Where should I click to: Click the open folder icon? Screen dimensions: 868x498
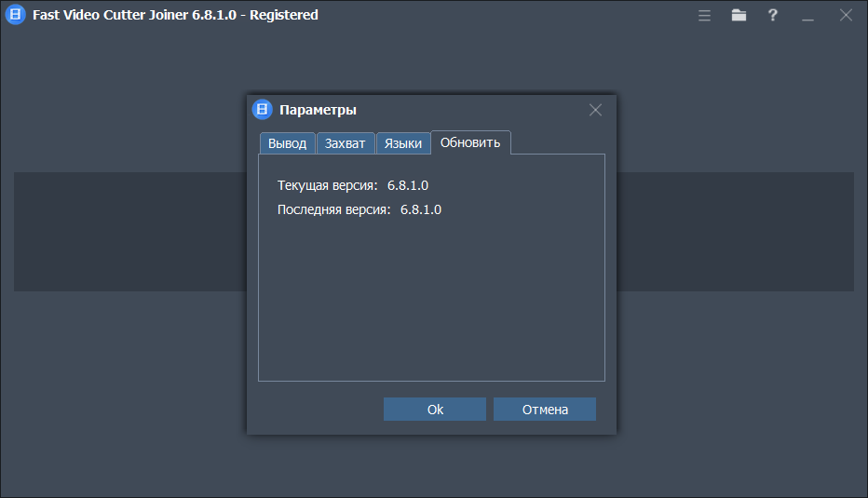(739, 15)
